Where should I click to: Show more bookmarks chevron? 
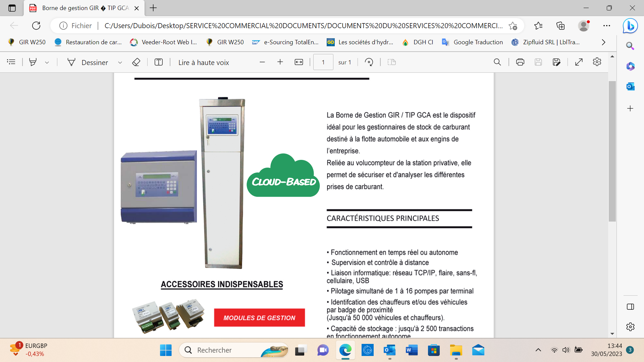point(603,42)
